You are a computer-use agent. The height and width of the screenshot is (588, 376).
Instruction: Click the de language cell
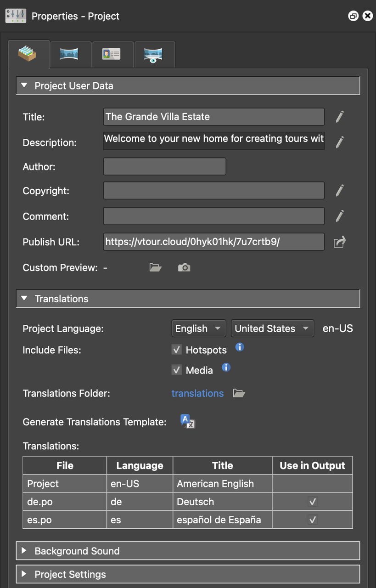coord(140,502)
